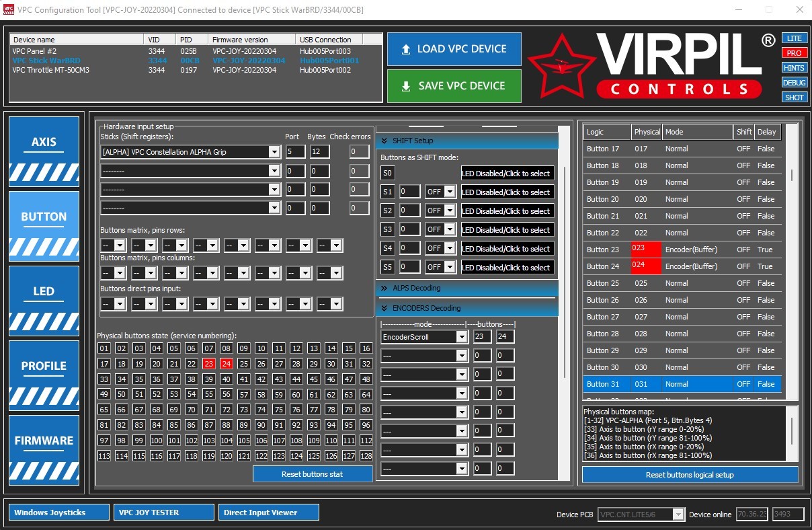Click the Firmware version column header
The height and width of the screenshot is (530, 812).
252,40
